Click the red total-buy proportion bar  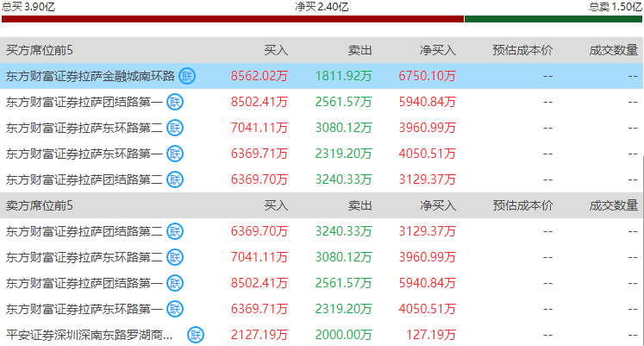tap(233, 19)
